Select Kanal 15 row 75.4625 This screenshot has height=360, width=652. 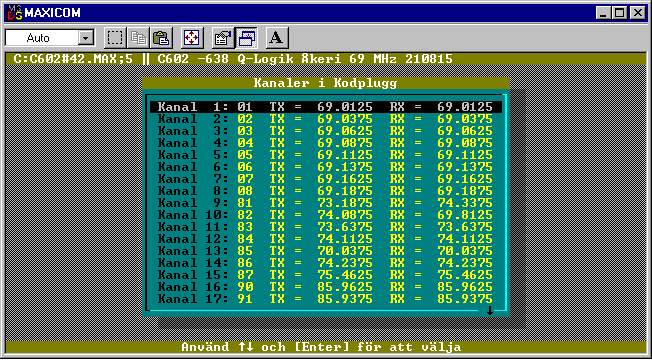pyautogui.click(x=326, y=275)
